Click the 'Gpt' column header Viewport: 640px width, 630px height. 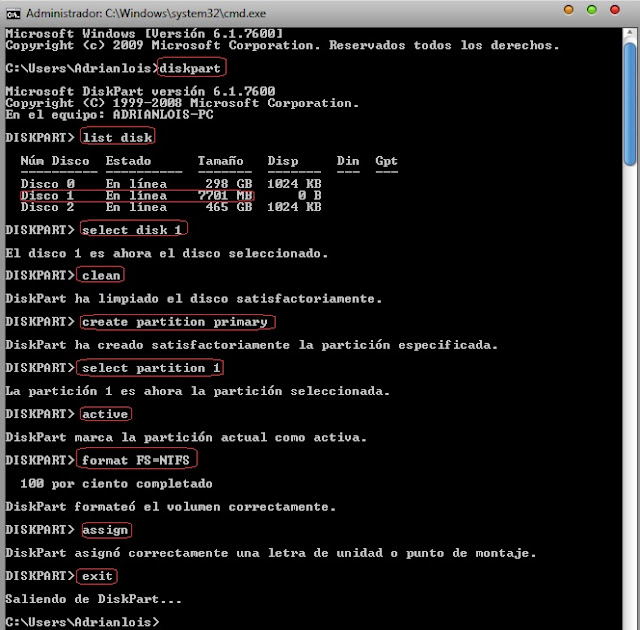[x=386, y=161]
